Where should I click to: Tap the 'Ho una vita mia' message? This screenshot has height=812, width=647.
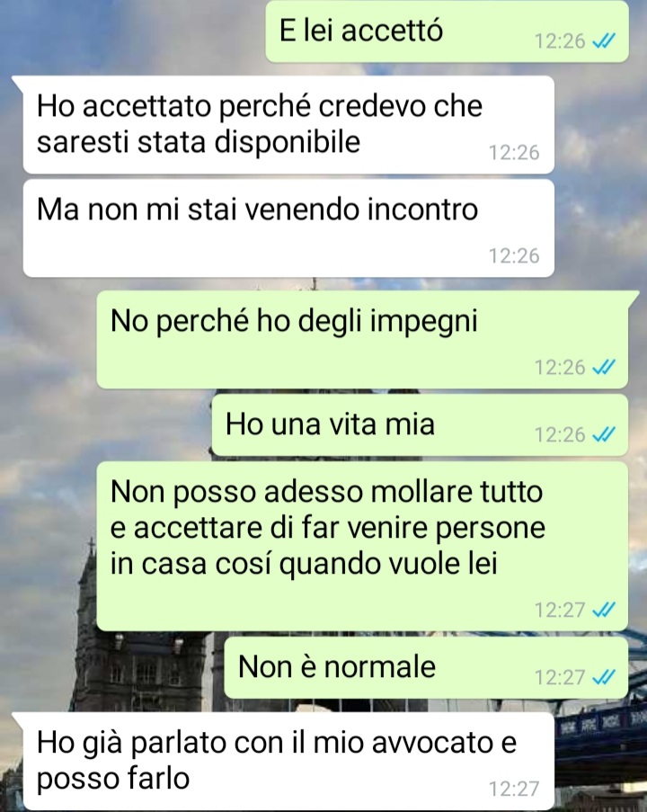[x=420, y=425]
